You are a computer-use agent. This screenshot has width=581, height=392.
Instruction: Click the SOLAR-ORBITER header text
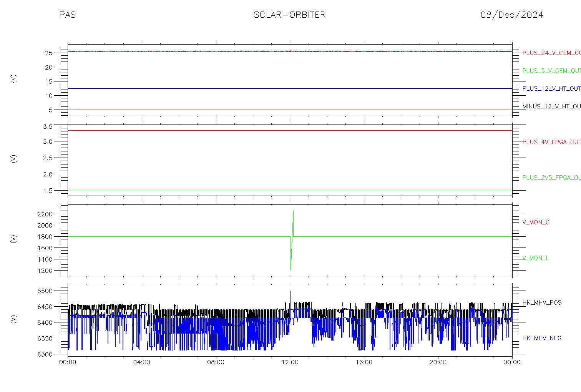coord(290,15)
